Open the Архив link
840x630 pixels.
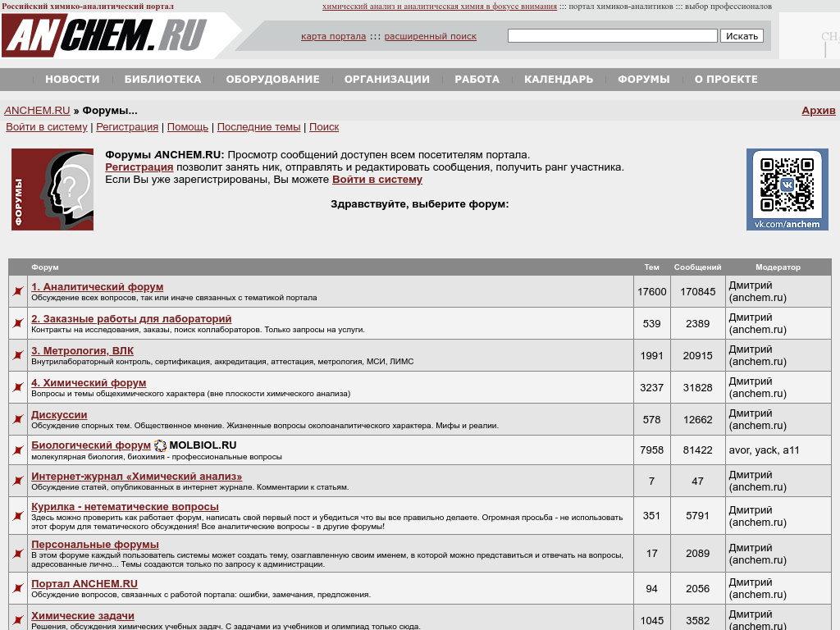point(818,111)
